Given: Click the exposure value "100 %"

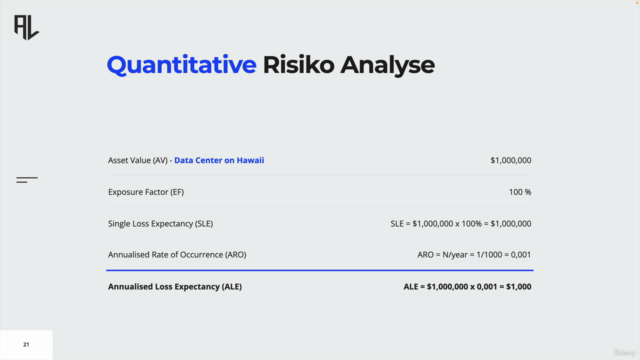Looking at the screenshot, I should coord(520,192).
